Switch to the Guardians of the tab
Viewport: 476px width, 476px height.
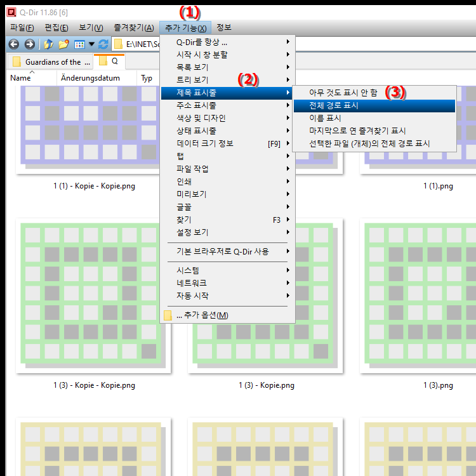pyautogui.click(x=51, y=62)
